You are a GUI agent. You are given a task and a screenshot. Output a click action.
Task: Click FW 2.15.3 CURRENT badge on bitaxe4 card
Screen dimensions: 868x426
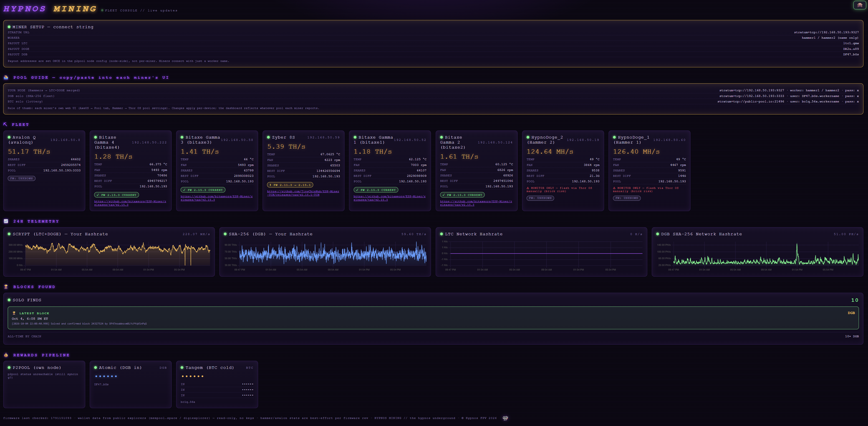coord(117,195)
